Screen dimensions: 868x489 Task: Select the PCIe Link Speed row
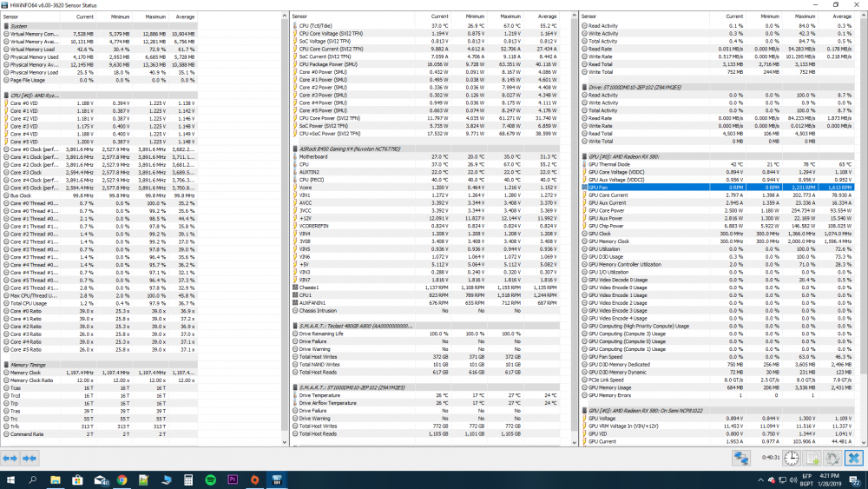click(x=718, y=380)
